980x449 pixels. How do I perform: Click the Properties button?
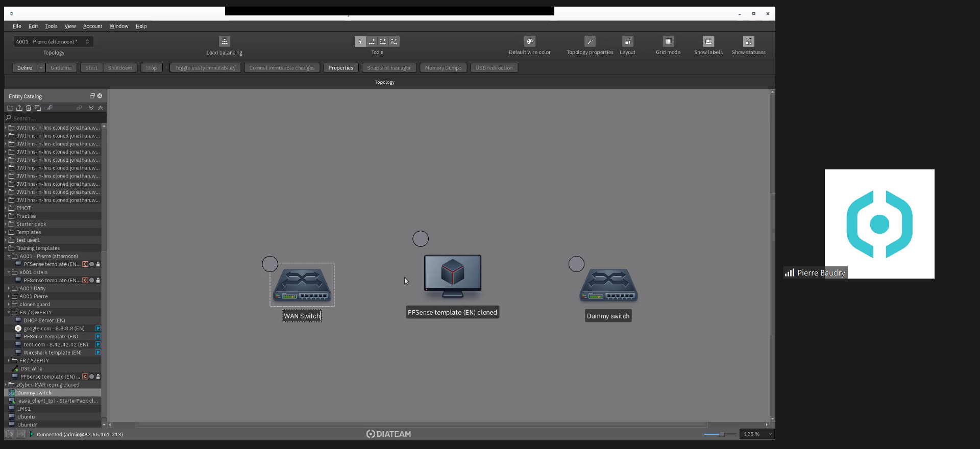coord(340,68)
